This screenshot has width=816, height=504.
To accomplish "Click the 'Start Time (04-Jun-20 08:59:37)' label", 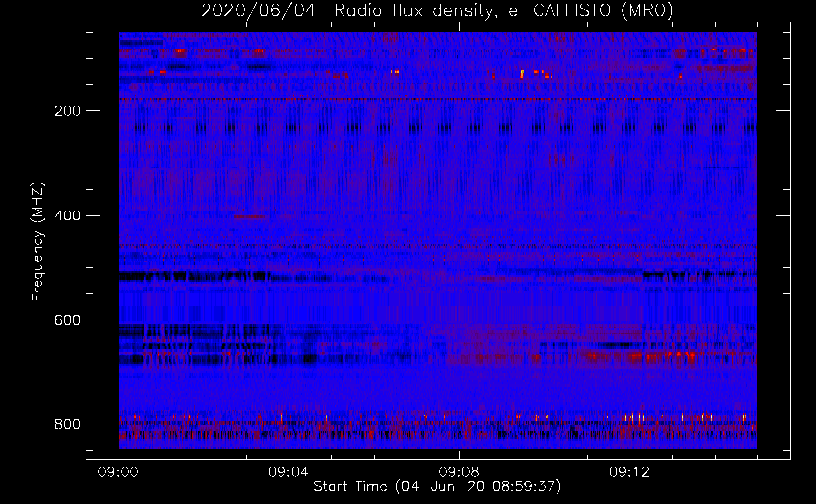I will (x=437, y=487).
